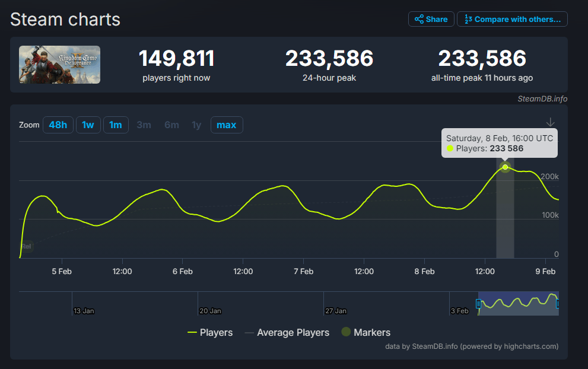
Task: Click the 5 Feb axis label
Action: (62, 272)
